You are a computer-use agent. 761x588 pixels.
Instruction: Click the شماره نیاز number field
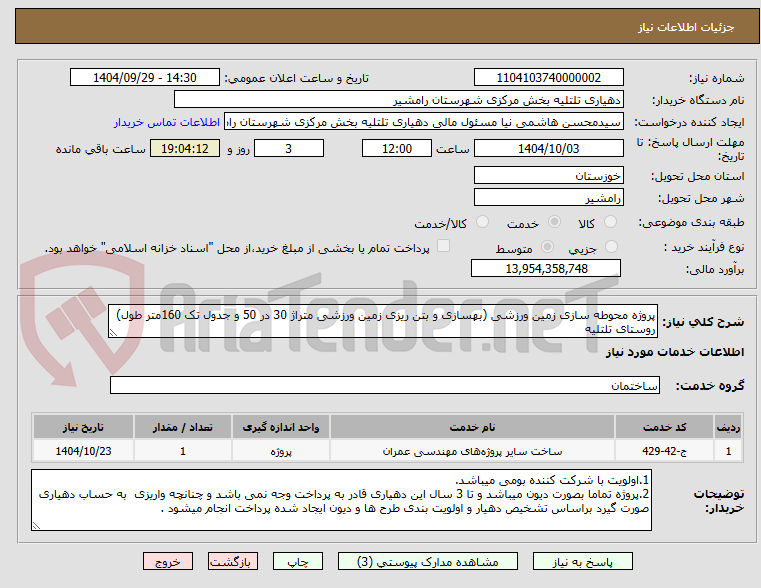pyautogui.click(x=548, y=78)
